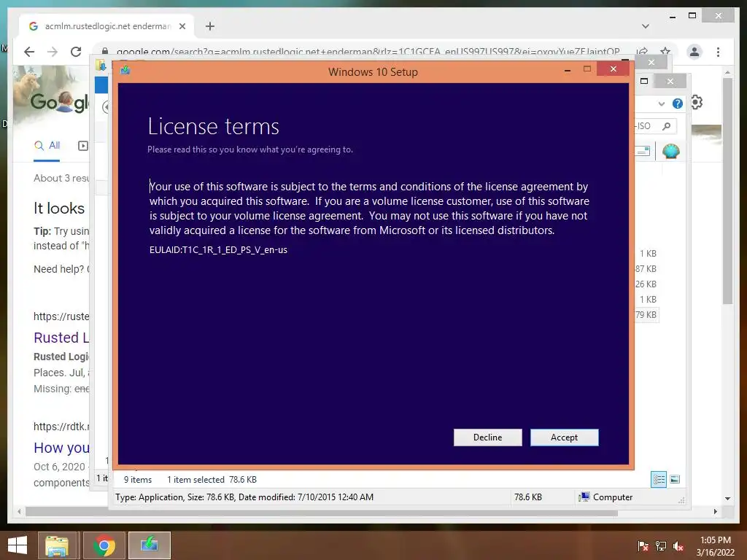This screenshot has width=747, height=560.
Task: Click '1 item selected 78.6 KB' status text
Action: tap(212, 480)
